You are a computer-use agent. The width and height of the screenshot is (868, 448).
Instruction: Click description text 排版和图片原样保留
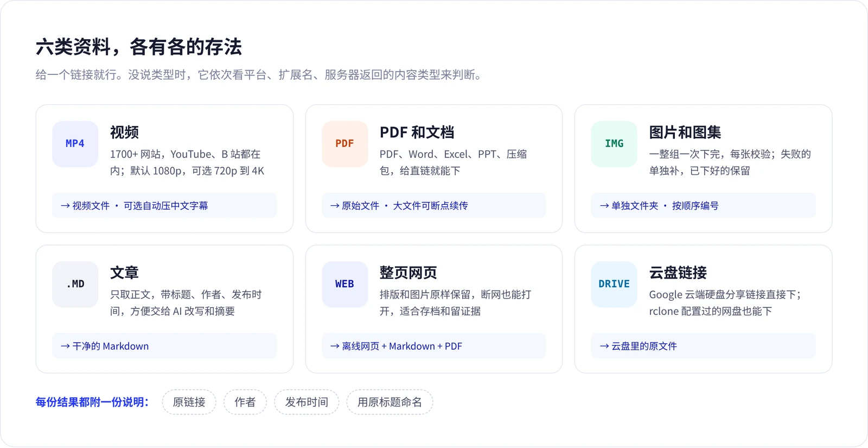pos(456,303)
